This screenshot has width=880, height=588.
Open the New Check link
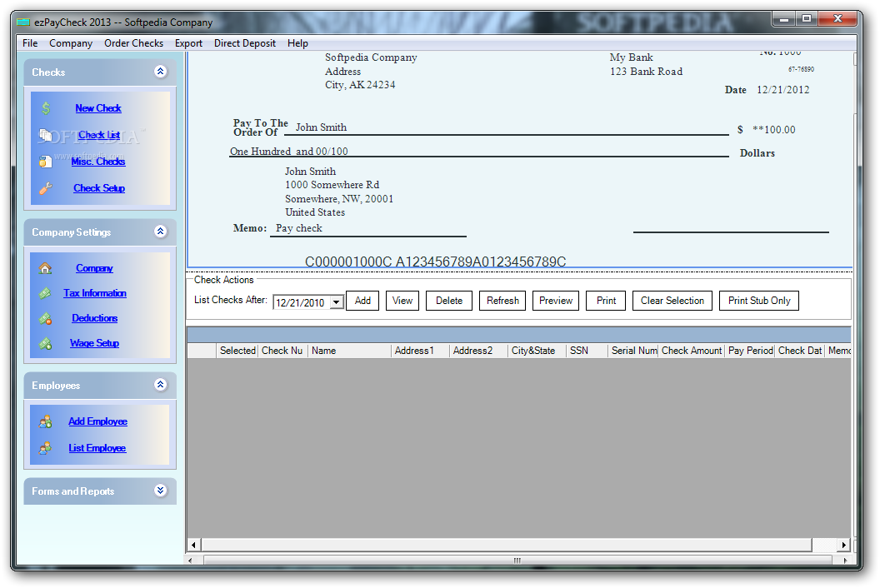pos(98,108)
